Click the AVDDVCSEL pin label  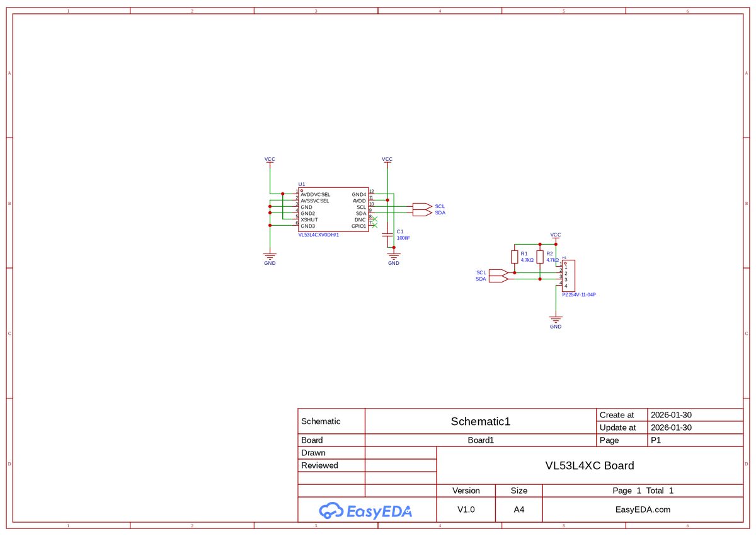(x=316, y=194)
